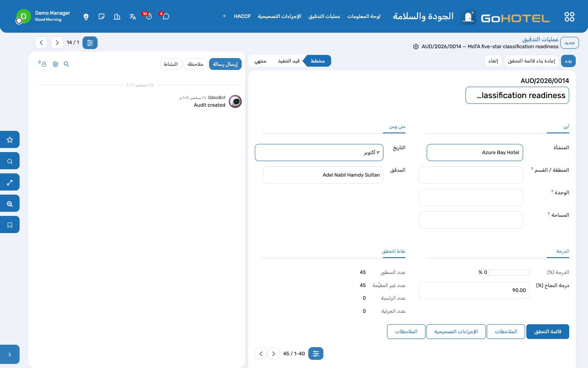The height and width of the screenshot is (368, 588).
Task: Open لوحة المعلومات menu
Action: 364,16
